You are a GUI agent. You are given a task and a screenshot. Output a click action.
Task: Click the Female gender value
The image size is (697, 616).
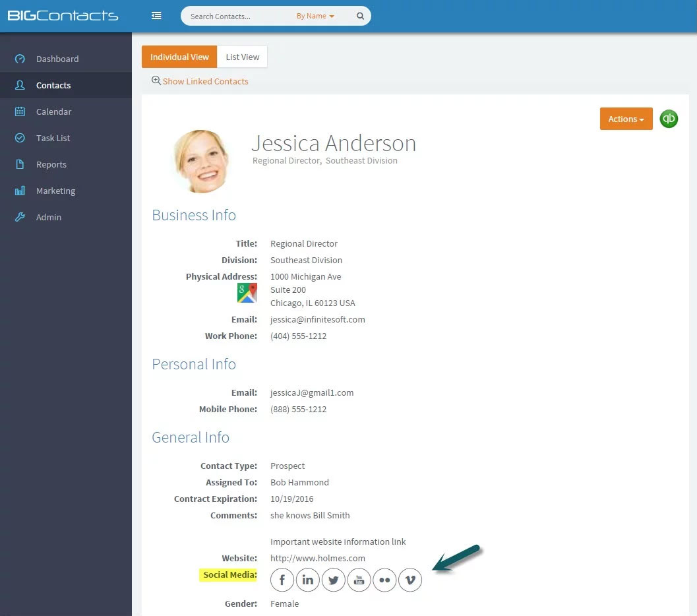pyautogui.click(x=284, y=604)
